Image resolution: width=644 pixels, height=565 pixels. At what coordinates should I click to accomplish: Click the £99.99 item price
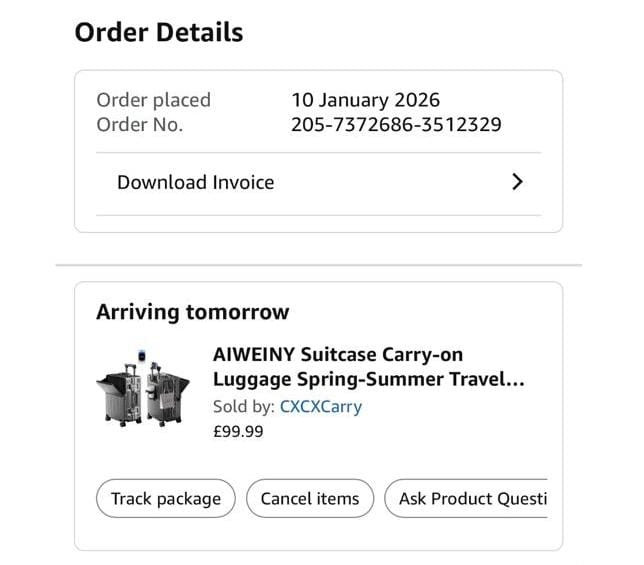(238, 432)
